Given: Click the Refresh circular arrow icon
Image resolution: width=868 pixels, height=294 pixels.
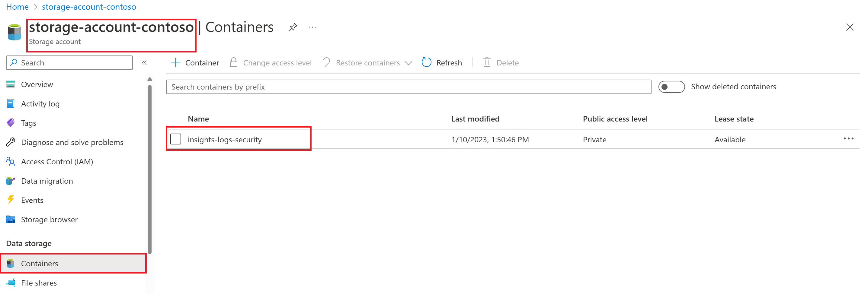Looking at the screenshot, I should tap(427, 62).
